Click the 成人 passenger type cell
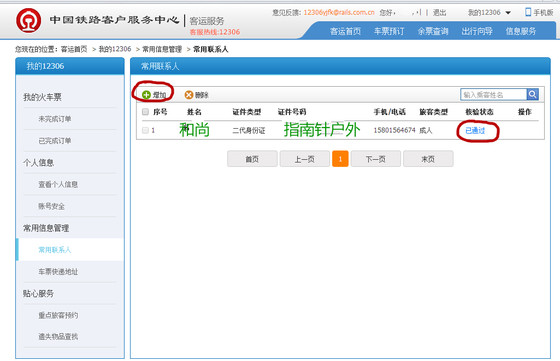The image size is (560, 361). click(x=426, y=130)
